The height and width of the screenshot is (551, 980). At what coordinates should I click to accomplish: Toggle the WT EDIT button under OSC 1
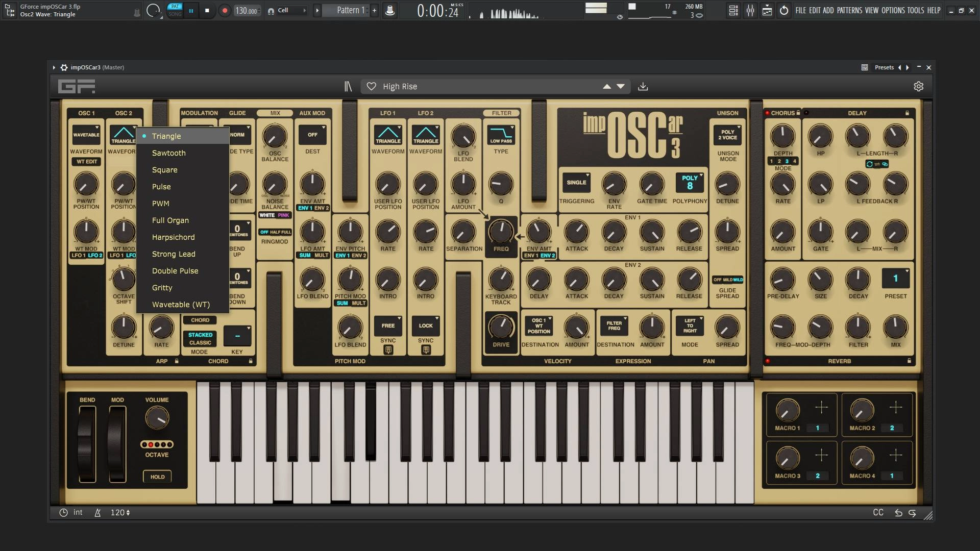(x=87, y=162)
